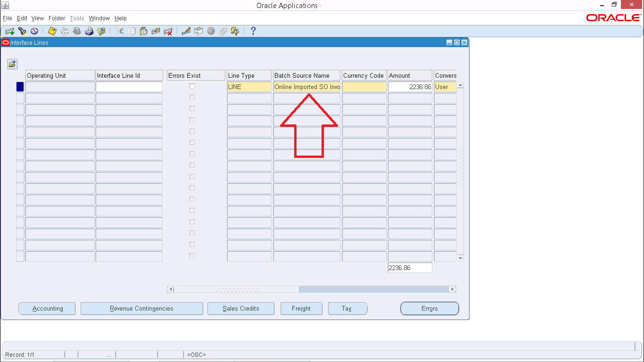Click the vertical scrollbar down arrow
644x362 pixels.
[x=461, y=259]
